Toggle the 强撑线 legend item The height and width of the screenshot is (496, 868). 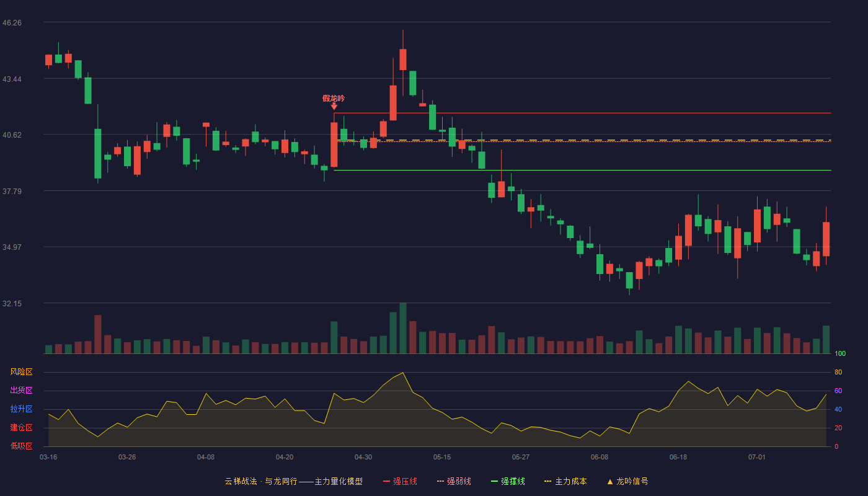click(x=508, y=481)
